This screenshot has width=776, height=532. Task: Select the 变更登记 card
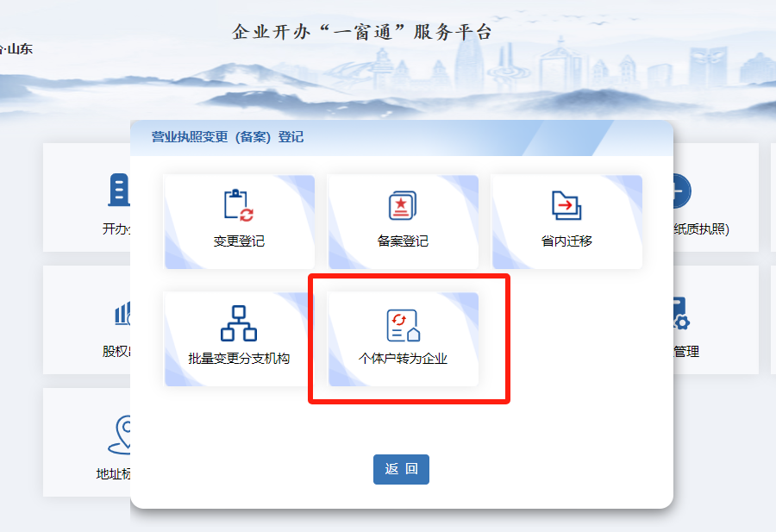tap(240, 222)
